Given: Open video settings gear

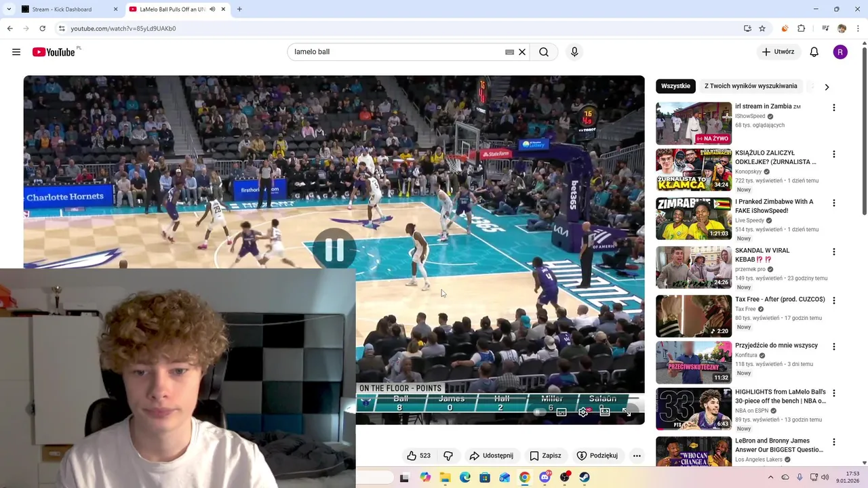Looking at the screenshot, I should coord(583,412).
